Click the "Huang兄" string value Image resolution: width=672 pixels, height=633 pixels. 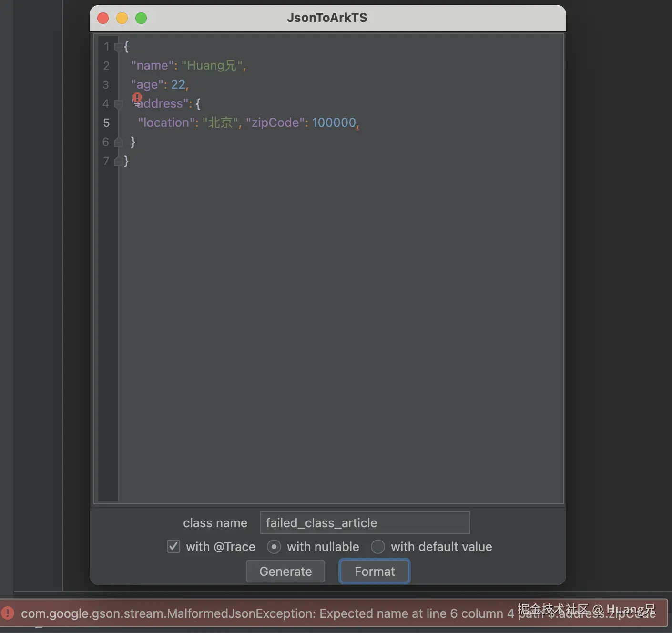(x=212, y=65)
